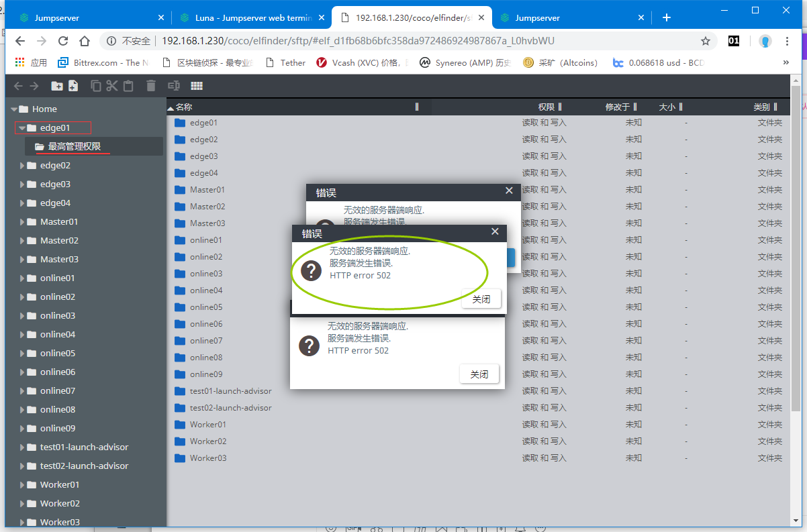807x532 pixels.
Task: Click the cut (scissors) icon
Action: (x=111, y=86)
